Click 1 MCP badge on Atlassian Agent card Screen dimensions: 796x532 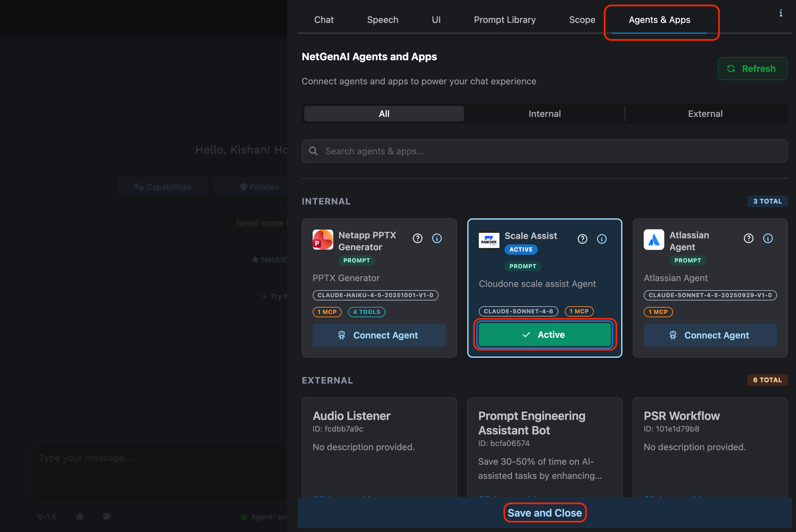pyautogui.click(x=658, y=312)
